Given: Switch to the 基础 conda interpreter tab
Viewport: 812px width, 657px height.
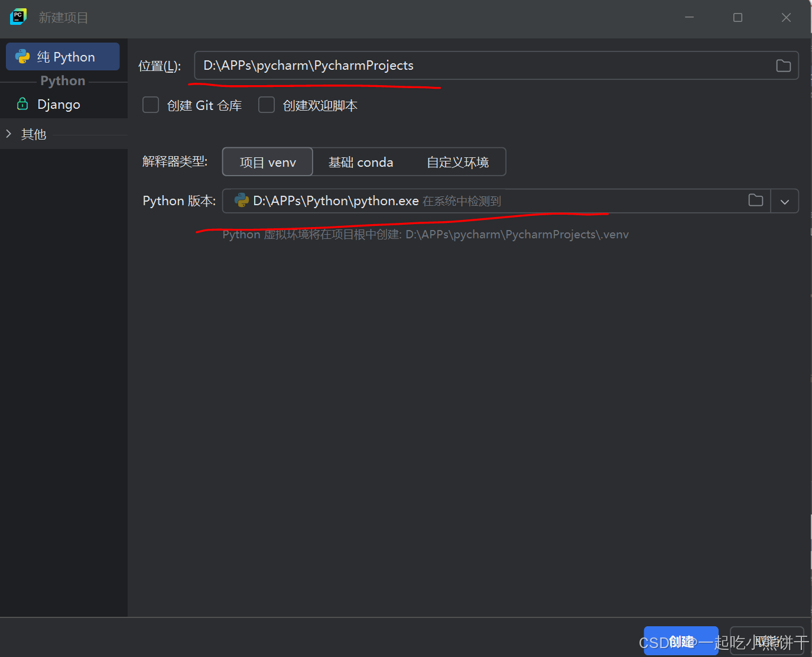Looking at the screenshot, I should tap(361, 161).
